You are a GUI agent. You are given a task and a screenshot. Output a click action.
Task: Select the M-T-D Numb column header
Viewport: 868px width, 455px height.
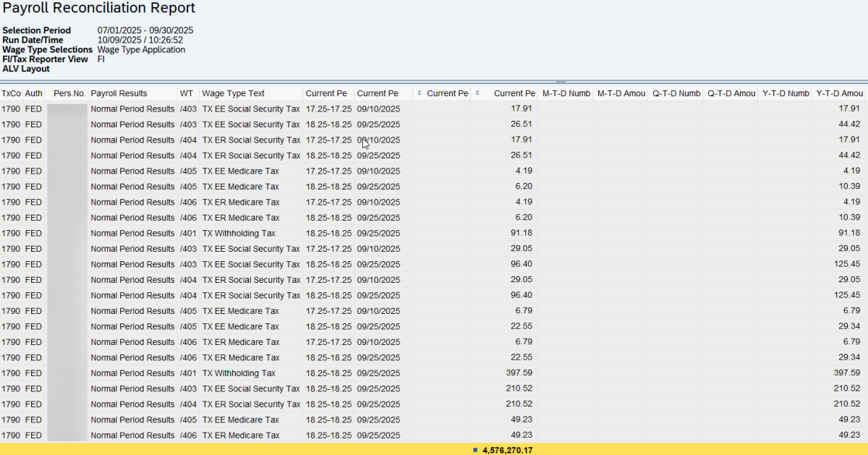tap(566, 93)
